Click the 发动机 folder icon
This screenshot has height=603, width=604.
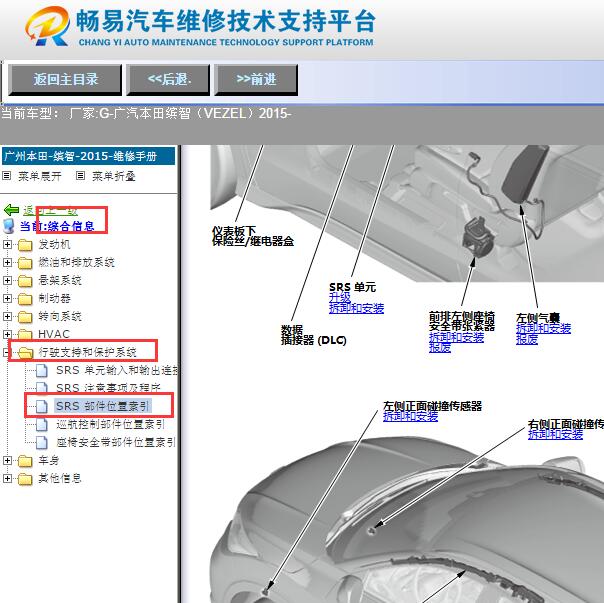(25, 245)
